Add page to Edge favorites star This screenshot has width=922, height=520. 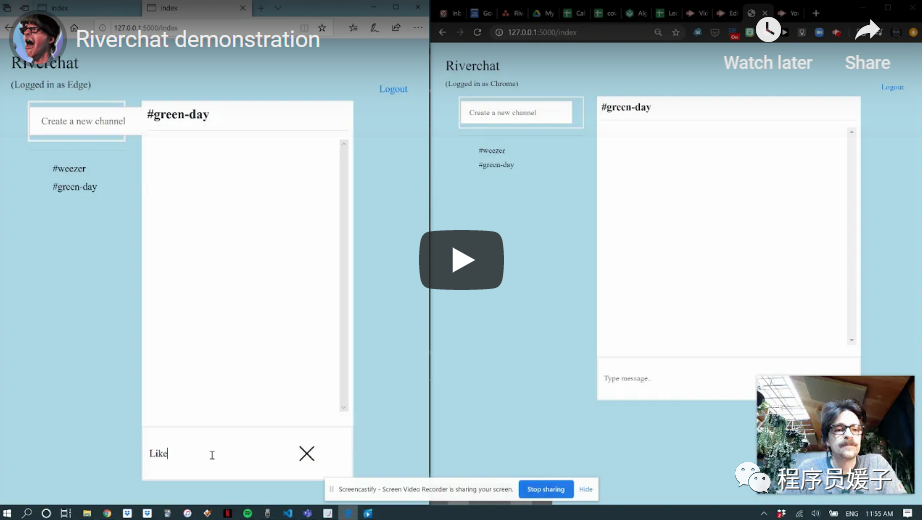pyautogui.click(x=322, y=28)
